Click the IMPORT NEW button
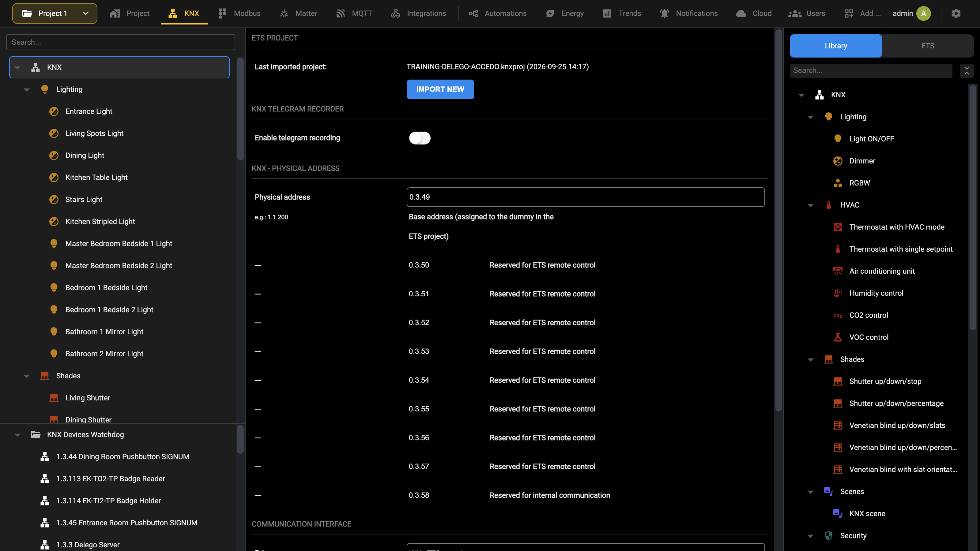Image resolution: width=980 pixels, height=551 pixels. pyautogui.click(x=440, y=89)
